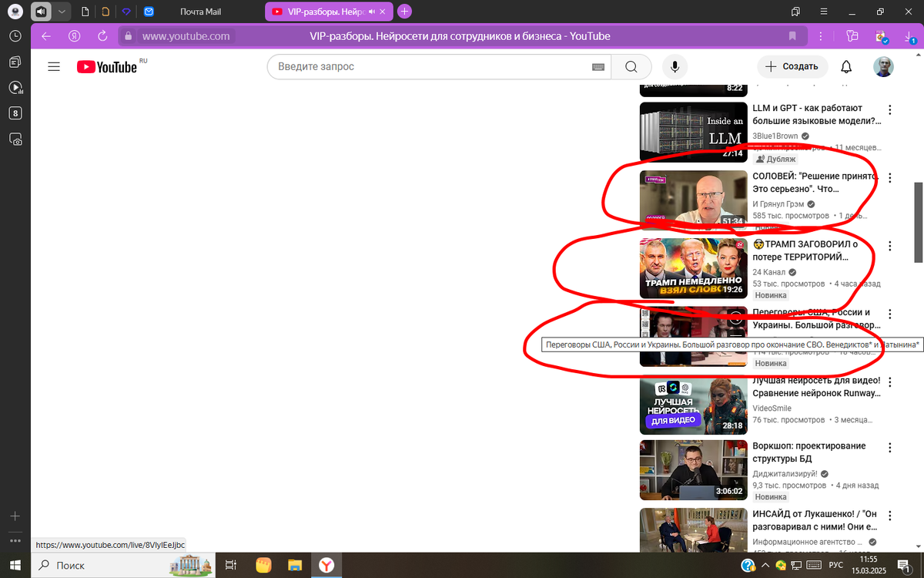Add a sidebar item with the plus icon

15,516
